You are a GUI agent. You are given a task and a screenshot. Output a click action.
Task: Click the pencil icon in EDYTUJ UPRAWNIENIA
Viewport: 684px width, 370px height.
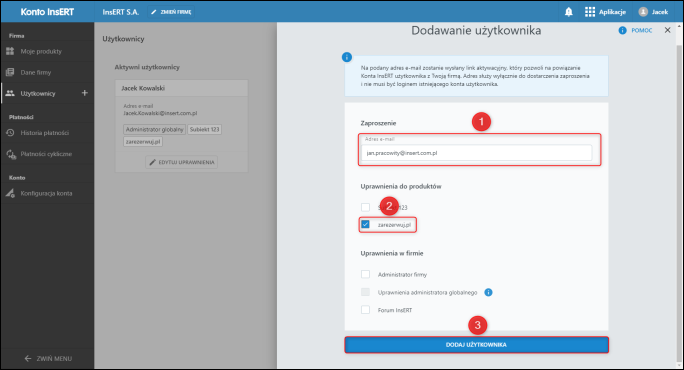(152, 162)
